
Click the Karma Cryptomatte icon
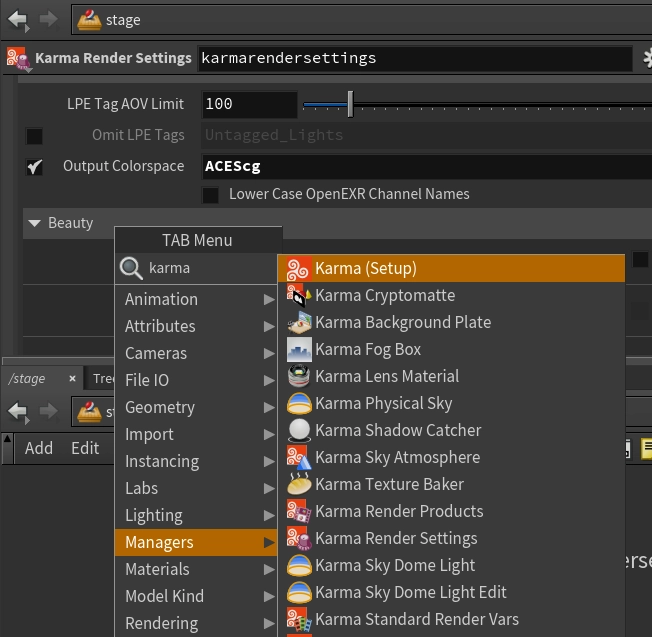[299, 296]
